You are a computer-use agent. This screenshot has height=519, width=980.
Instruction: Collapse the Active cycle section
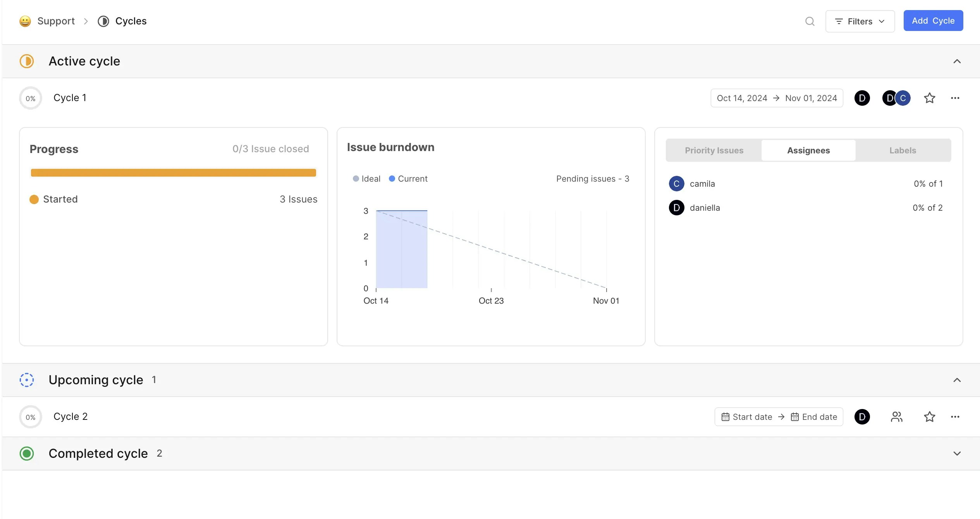coord(957,61)
